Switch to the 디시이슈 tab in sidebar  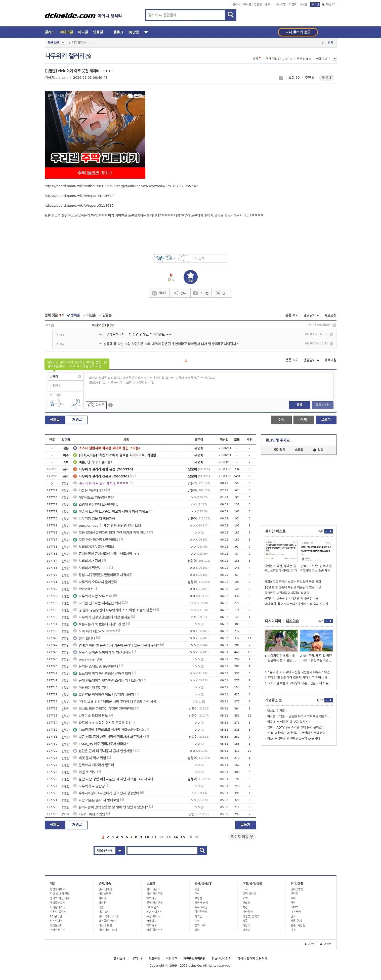coord(292,621)
